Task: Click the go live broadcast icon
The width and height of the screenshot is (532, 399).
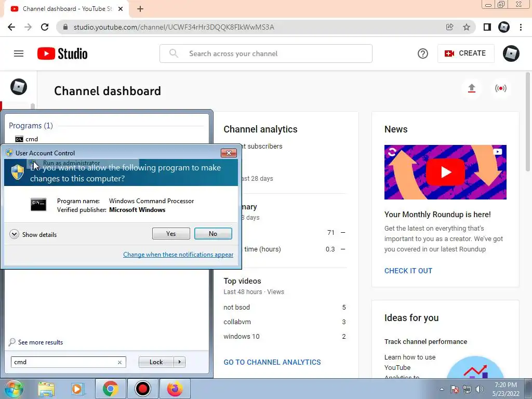Action: pyautogui.click(x=501, y=88)
